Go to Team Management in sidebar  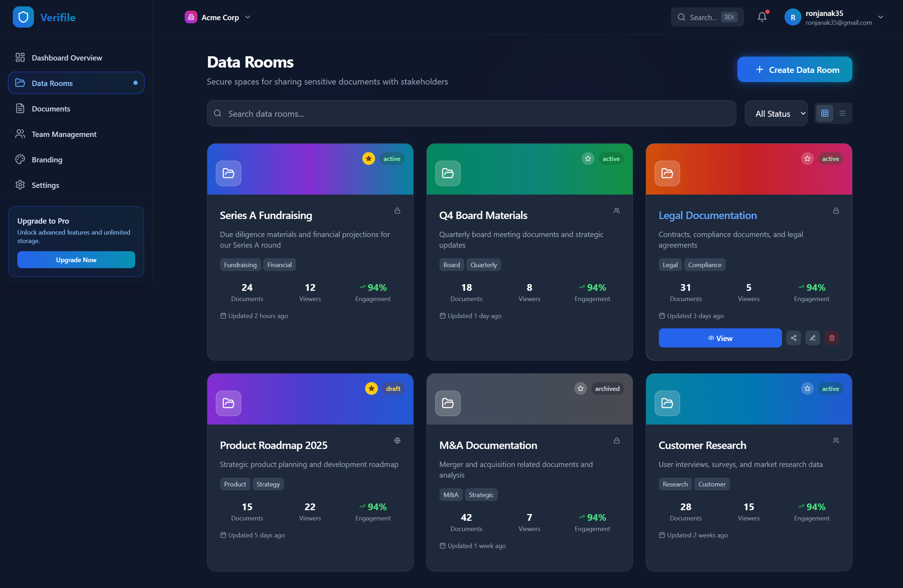pyautogui.click(x=64, y=134)
